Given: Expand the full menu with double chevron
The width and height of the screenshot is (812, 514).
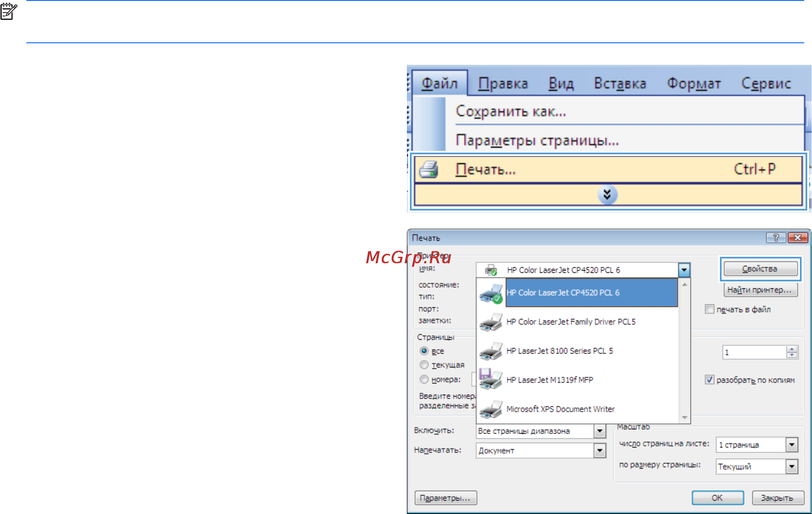Looking at the screenshot, I should click(607, 195).
